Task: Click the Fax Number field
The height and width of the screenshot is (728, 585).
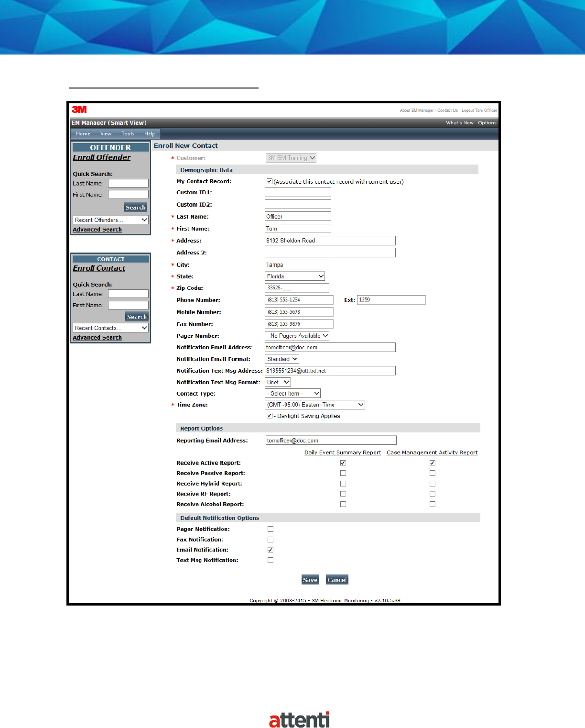Action: [299, 324]
